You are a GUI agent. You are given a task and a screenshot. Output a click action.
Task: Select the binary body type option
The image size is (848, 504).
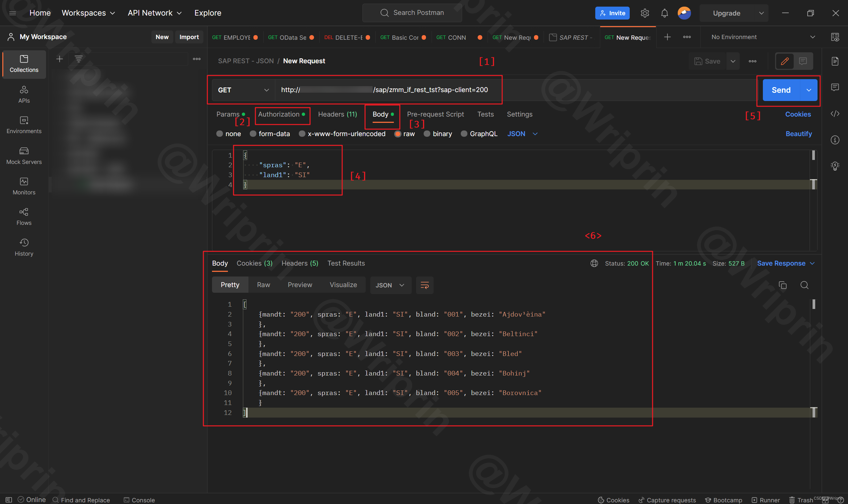(427, 134)
